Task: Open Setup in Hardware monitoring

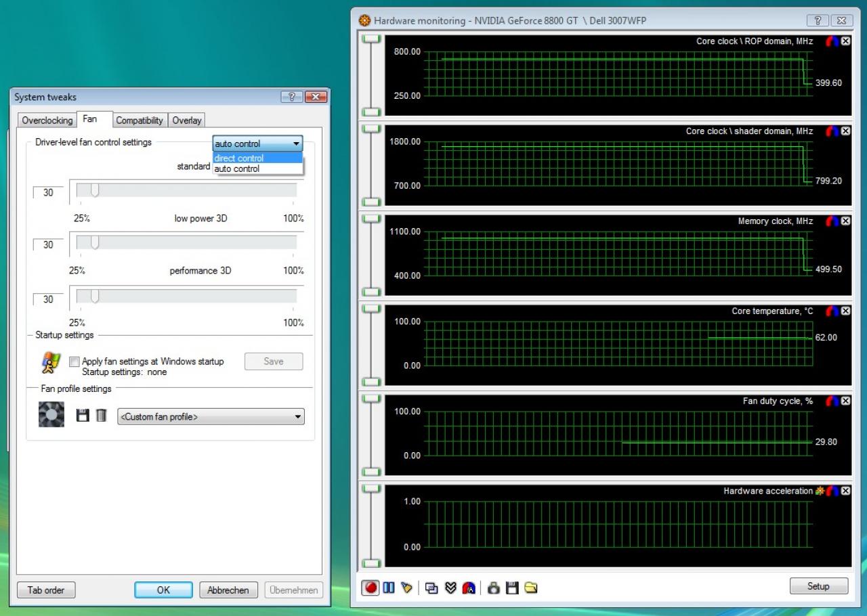Action: (818, 586)
